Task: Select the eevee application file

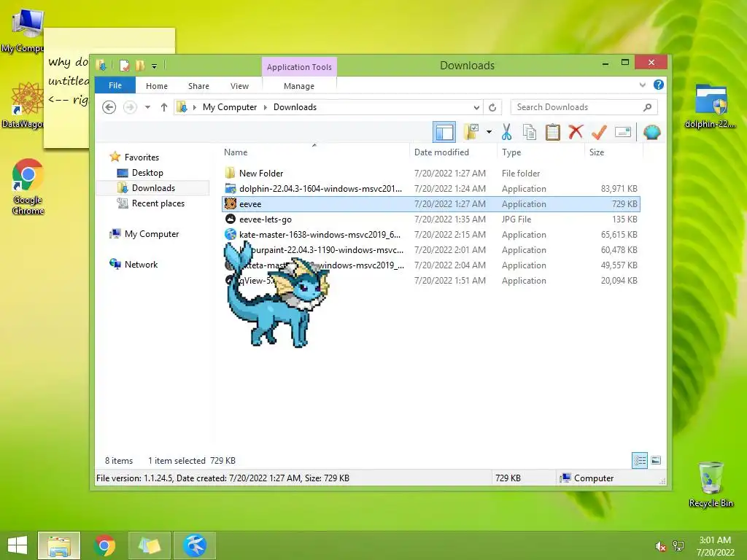Action: [x=431, y=204]
